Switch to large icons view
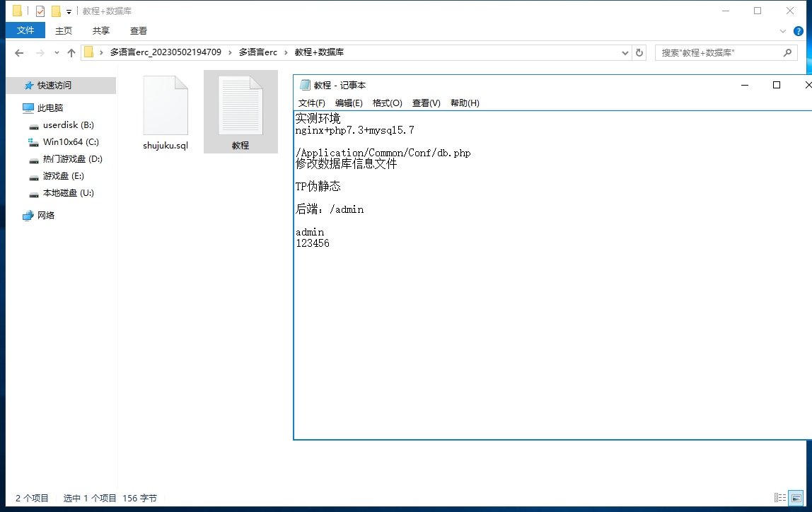Image resolution: width=812 pixels, height=512 pixels. tap(796, 498)
